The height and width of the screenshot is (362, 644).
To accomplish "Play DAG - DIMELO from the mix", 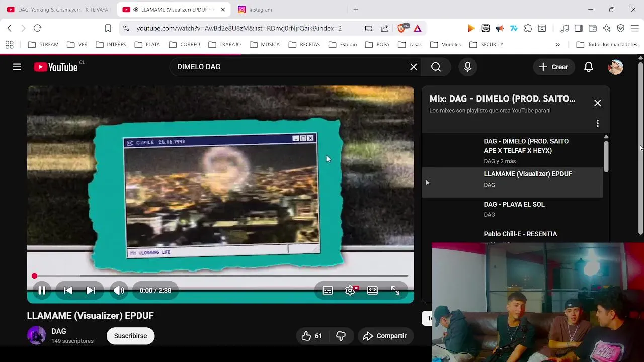I will click(x=512, y=150).
